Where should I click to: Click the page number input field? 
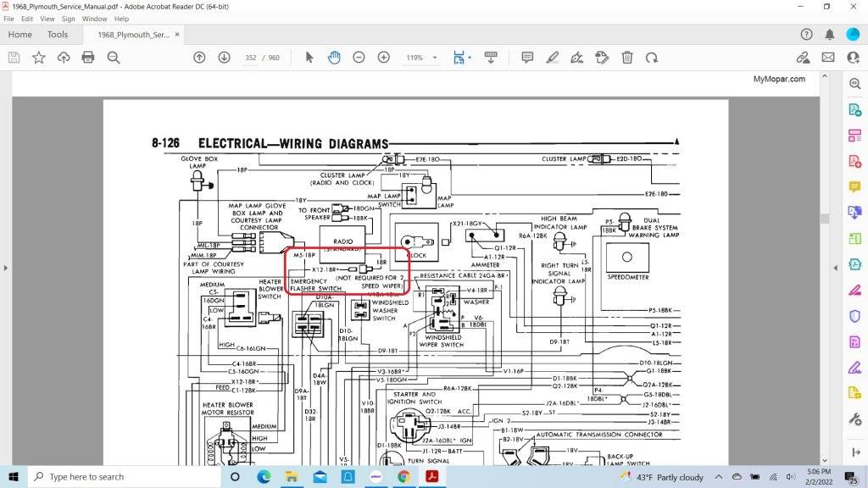(x=251, y=58)
